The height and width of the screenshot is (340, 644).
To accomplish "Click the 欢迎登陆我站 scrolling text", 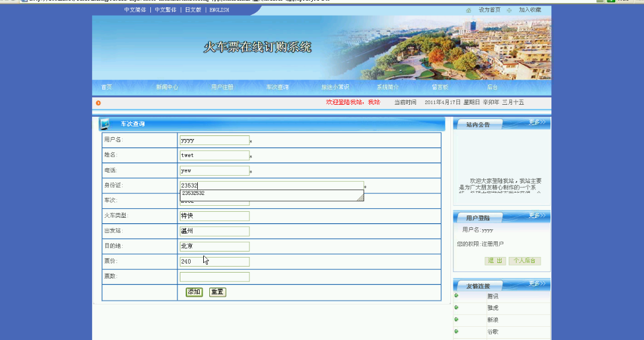I will click(353, 102).
